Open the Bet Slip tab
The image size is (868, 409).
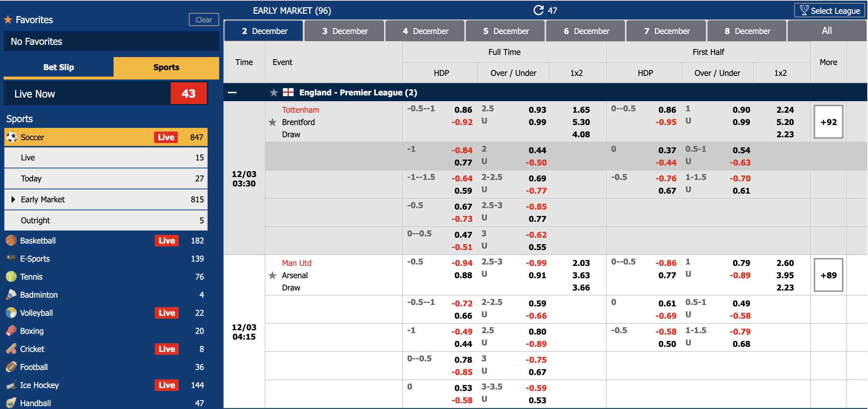tap(59, 67)
